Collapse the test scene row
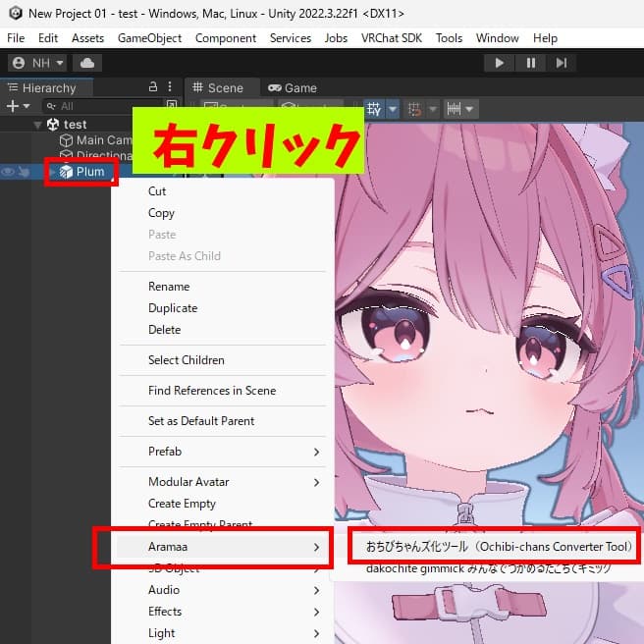 click(37, 125)
